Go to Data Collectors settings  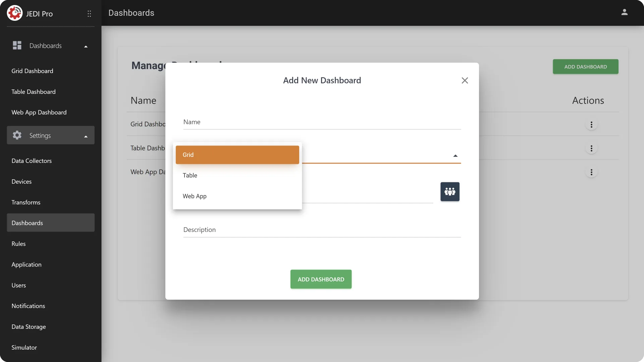pyautogui.click(x=51, y=161)
